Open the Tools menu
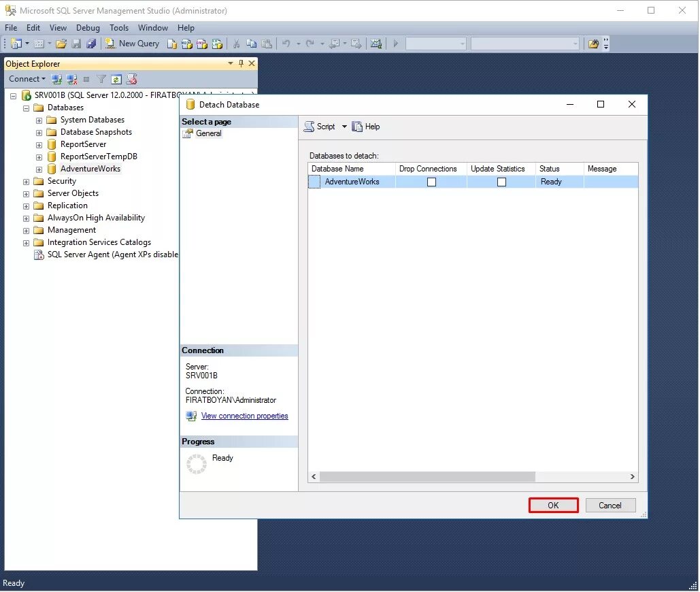This screenshot has height=592, width=700. point(119,28)
